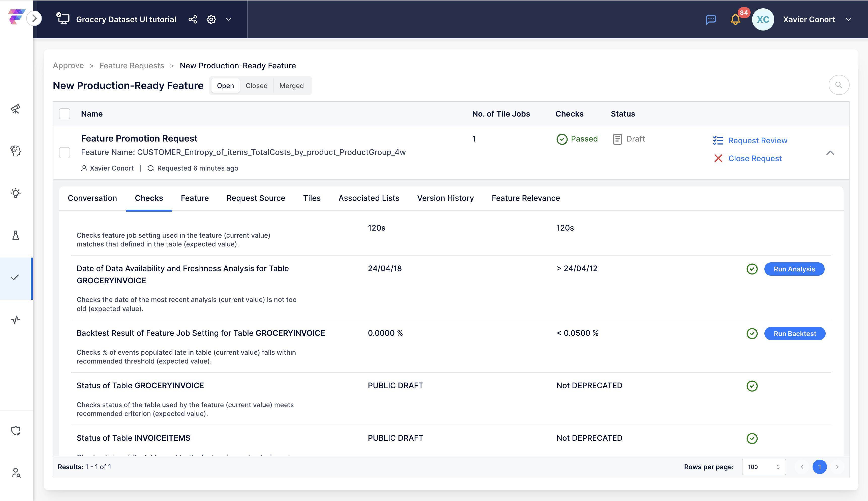This screenshot has height=501, width=868.
Task: Open the Feature tab
Action: coord(195,198)
